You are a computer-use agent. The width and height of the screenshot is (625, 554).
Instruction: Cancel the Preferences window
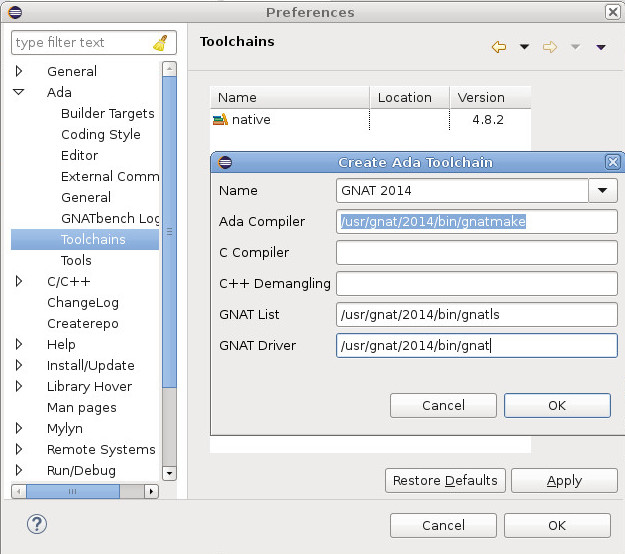pyautogui.click(x=443, y=525)
